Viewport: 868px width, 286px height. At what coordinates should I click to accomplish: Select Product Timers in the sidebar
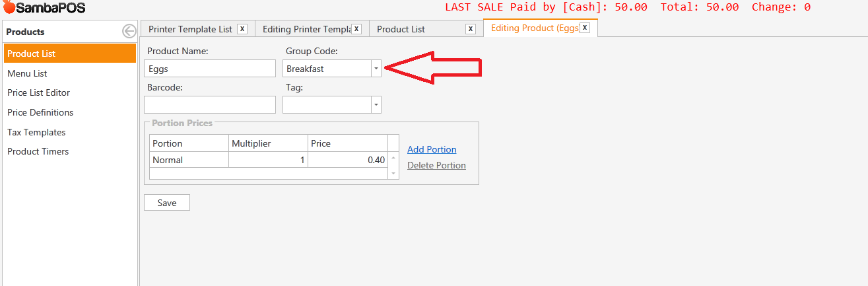[x=38, y=151]
